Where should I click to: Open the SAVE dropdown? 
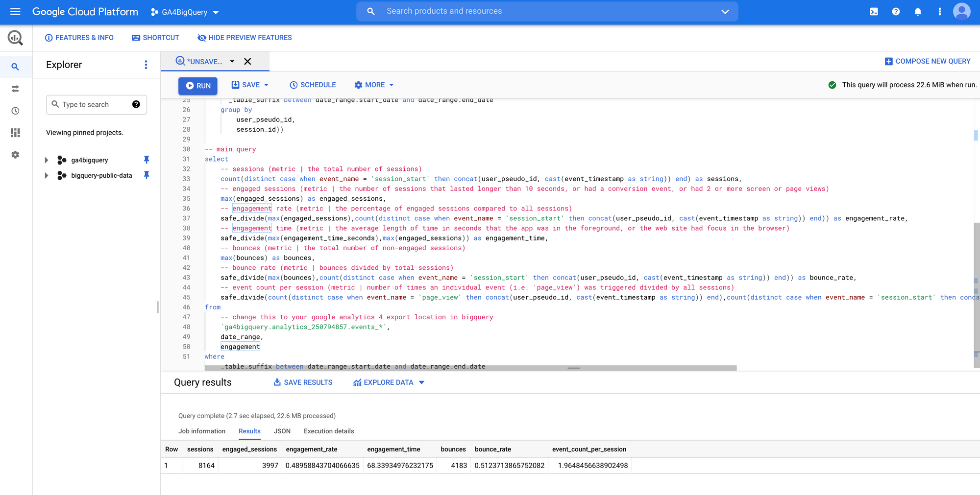tap(250, 85)
